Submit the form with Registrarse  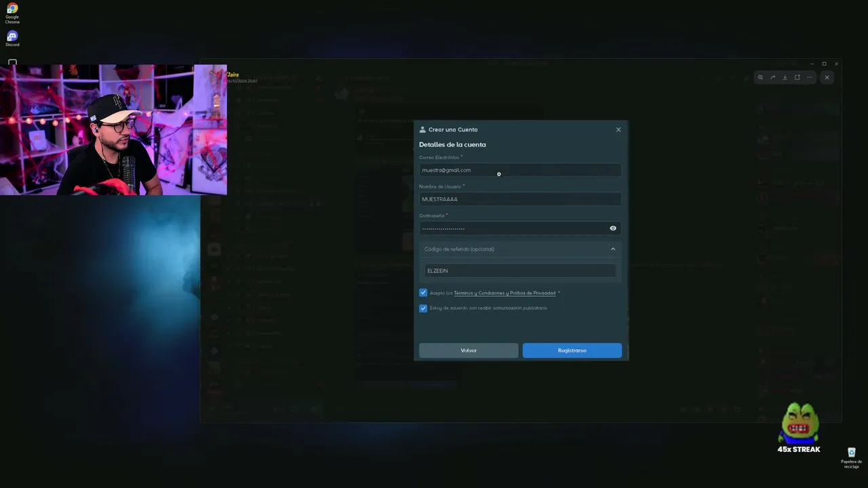pos(572,350)
